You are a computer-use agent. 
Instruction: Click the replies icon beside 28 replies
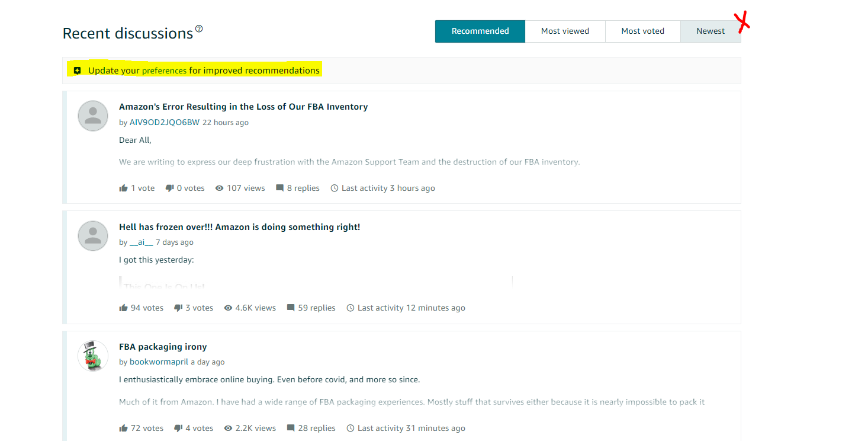click(291, 429)
